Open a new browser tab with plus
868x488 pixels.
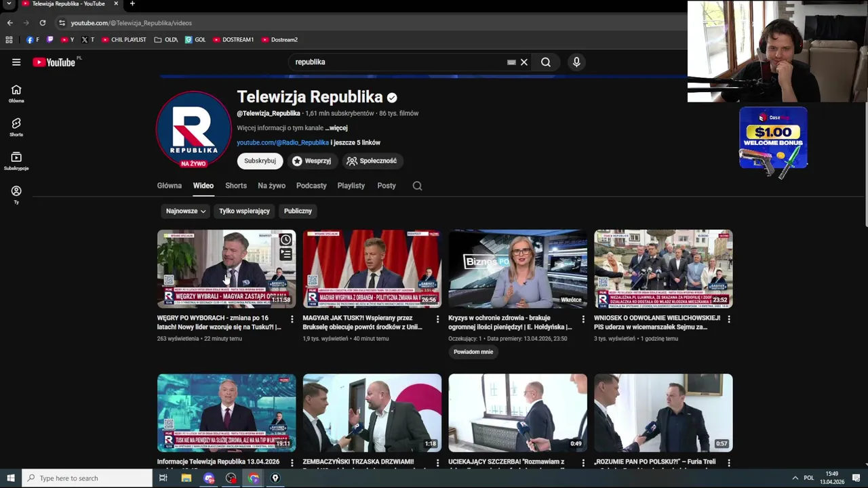(132, 4)
